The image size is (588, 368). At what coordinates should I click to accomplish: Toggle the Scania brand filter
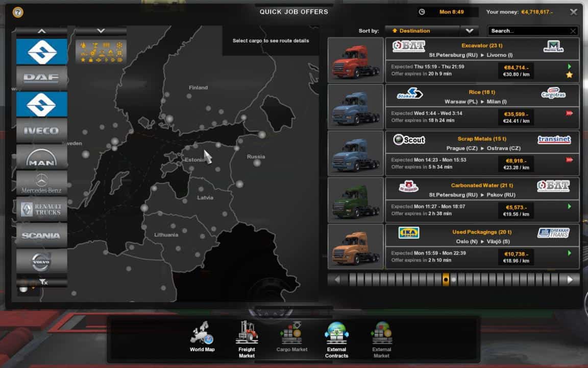(x=42, y=235)
